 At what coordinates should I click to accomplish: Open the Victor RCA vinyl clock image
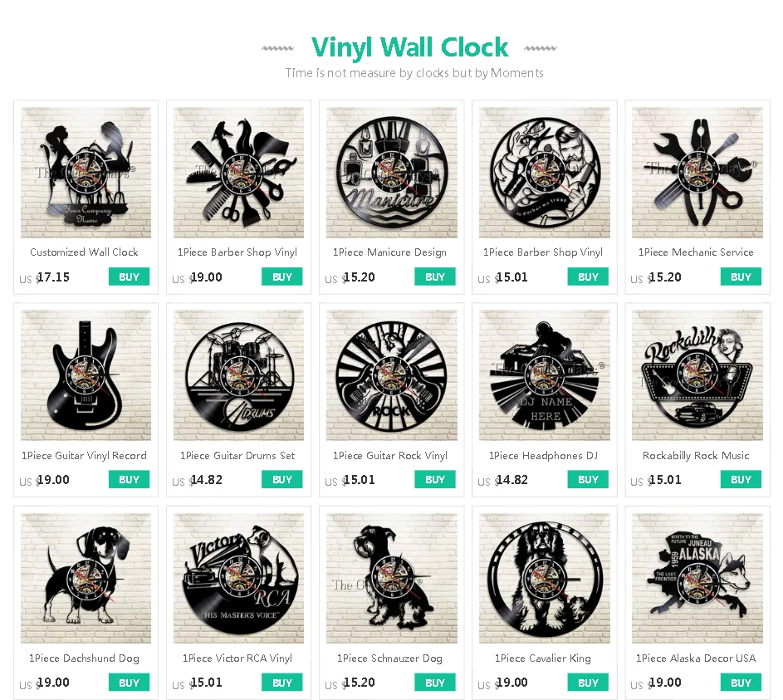pos(238,578)
